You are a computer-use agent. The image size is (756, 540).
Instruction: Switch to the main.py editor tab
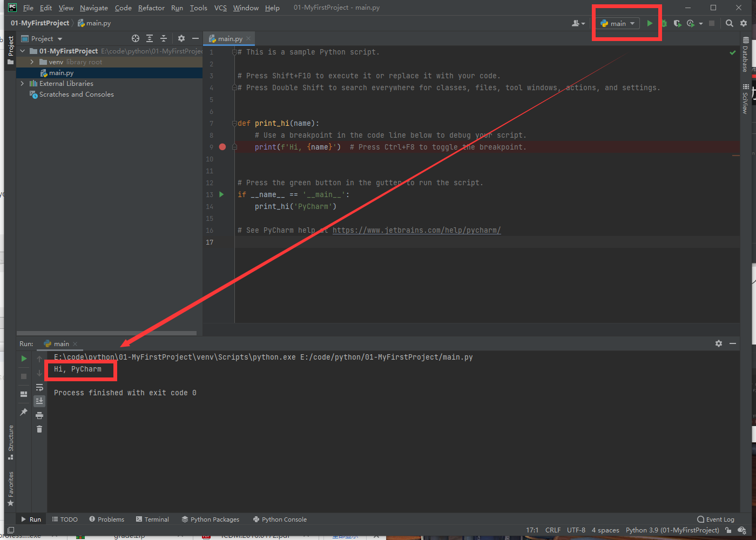(x=230, y=39)
